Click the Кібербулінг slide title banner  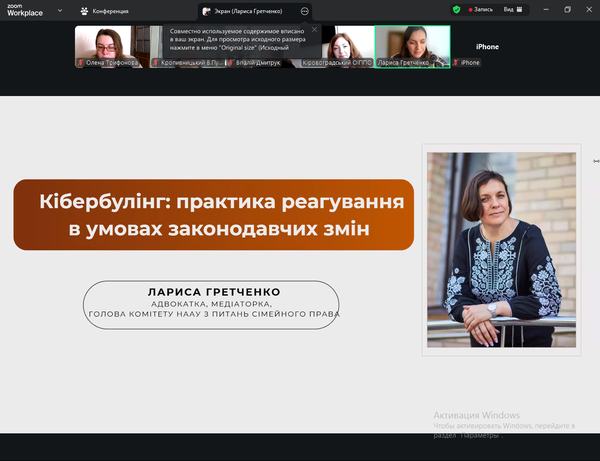pos(213,215)
